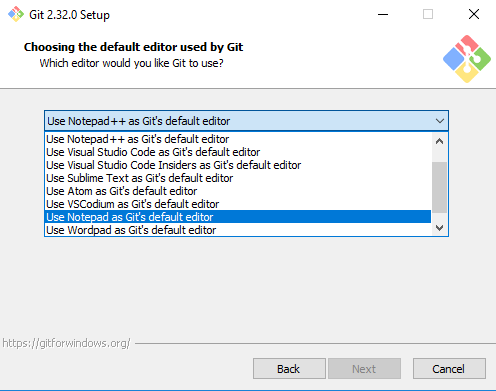Open the default editor combo box

click(x=246, y=121)
